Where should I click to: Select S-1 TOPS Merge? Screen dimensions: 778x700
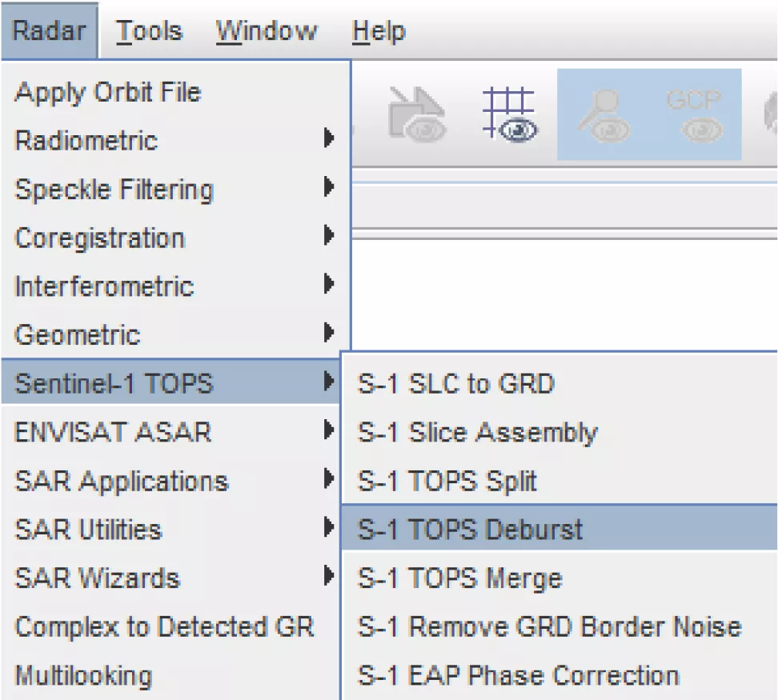pyautogui.click(x=559, y=578)
